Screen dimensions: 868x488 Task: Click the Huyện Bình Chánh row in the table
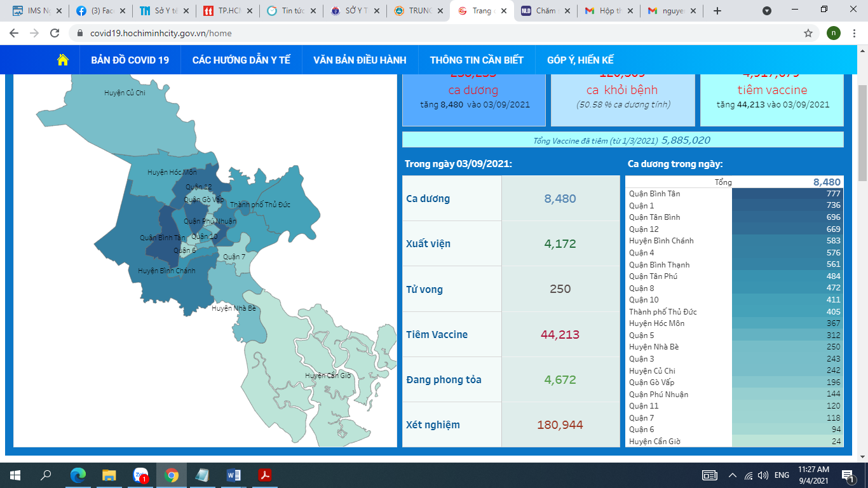tap(735, 241)
